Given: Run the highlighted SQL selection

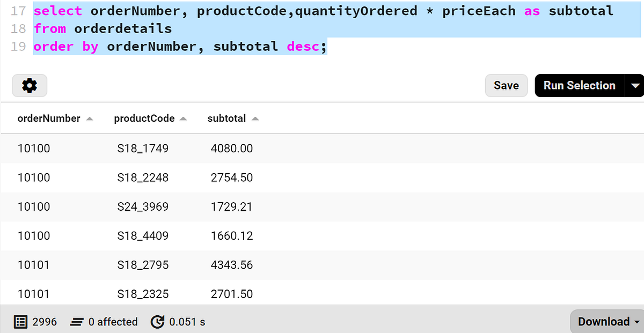Looking at the screenshot, I should pos(579,85).
